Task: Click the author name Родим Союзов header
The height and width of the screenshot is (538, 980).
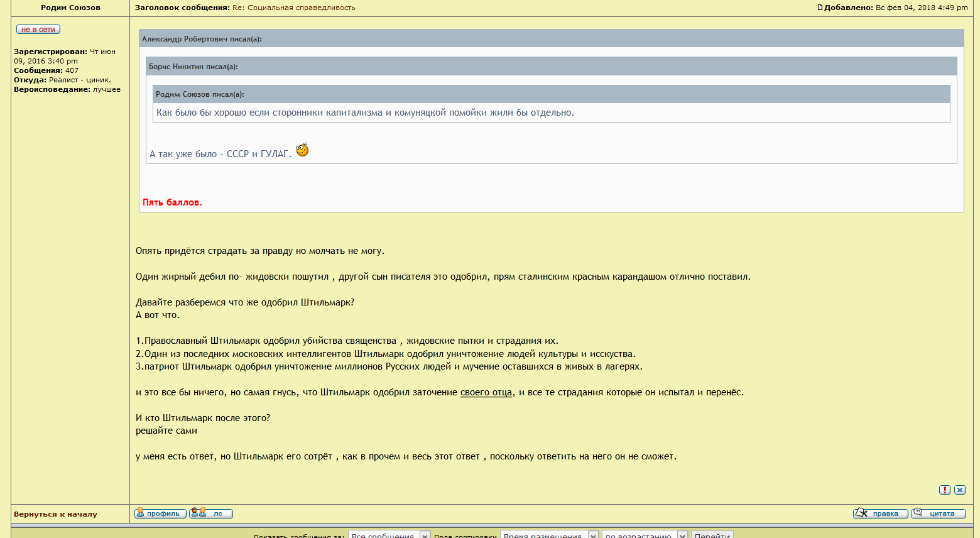Action: tap(70, 8)
